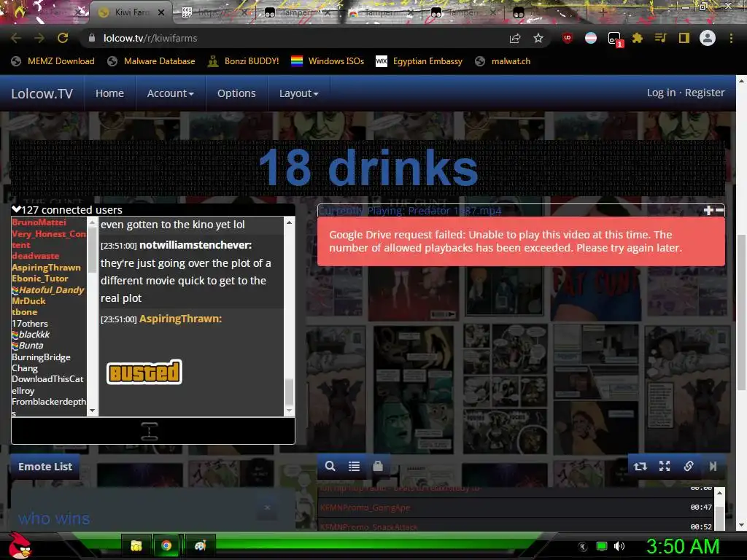Open the clock showing 3:50 AM
This screenshot has height=560, width=747.
click(x=683, y=546)
